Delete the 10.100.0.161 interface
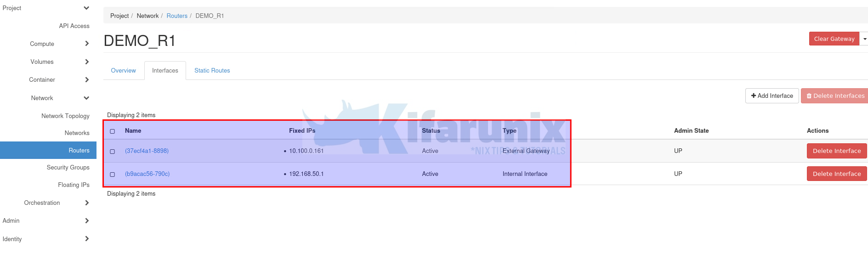The height and width of the screenshot is (254, 868). pyautogui.click(x=837, y=151)
